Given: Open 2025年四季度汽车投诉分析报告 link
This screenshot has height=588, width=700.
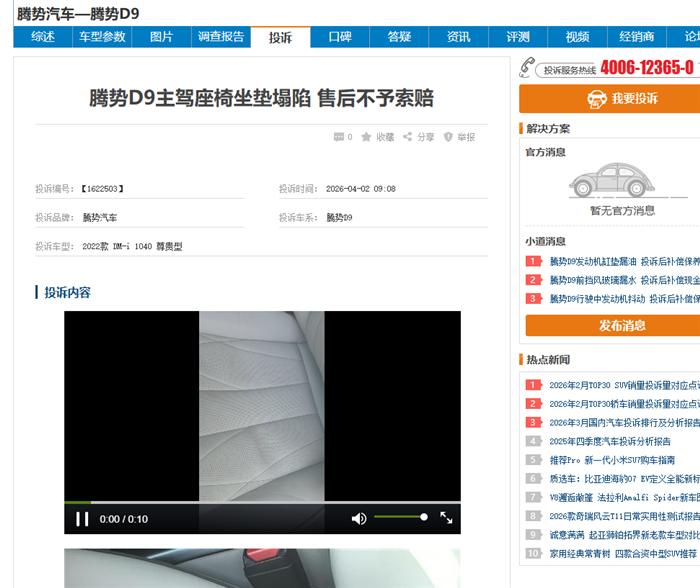Looking at the screenshot, I should [x=610, y=442].
